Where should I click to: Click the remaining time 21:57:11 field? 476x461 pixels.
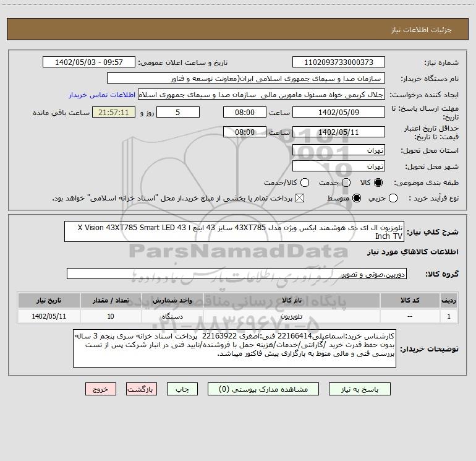pos(114,112)
